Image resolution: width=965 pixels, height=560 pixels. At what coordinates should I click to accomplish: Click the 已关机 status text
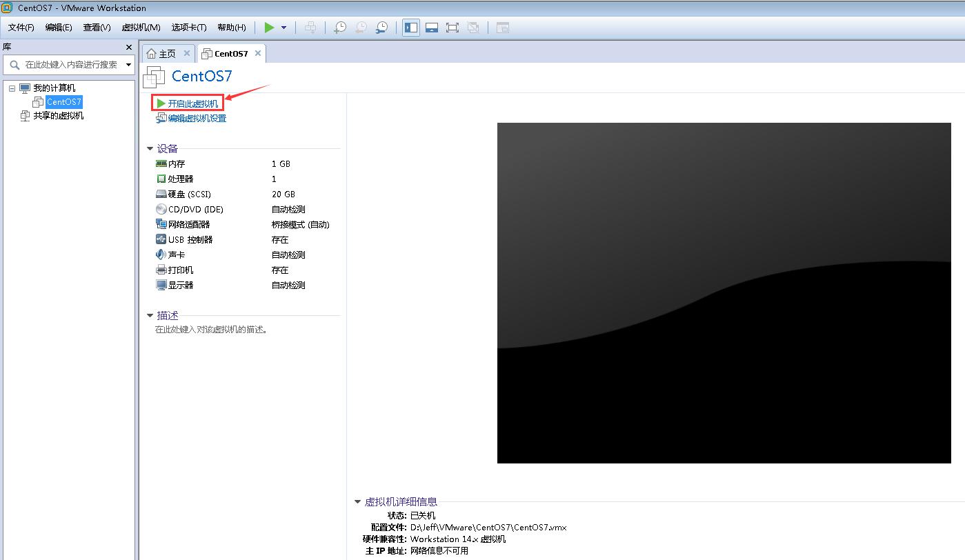click(x=423, y=516)
